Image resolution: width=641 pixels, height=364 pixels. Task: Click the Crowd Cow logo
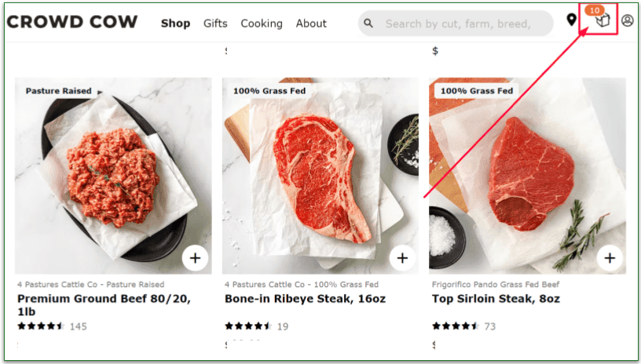72,22
